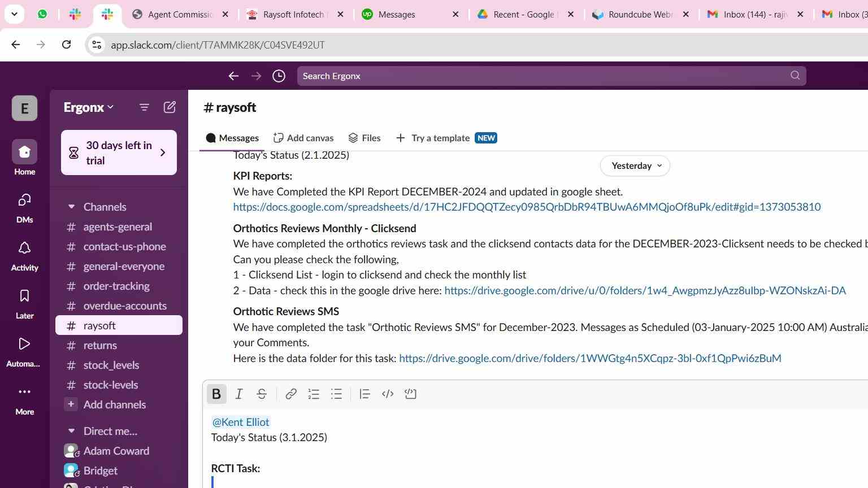Open the Clicksend data Google Drive folder link
The height and width of the screenshot is (488, 868).
(x=645, y=291)
